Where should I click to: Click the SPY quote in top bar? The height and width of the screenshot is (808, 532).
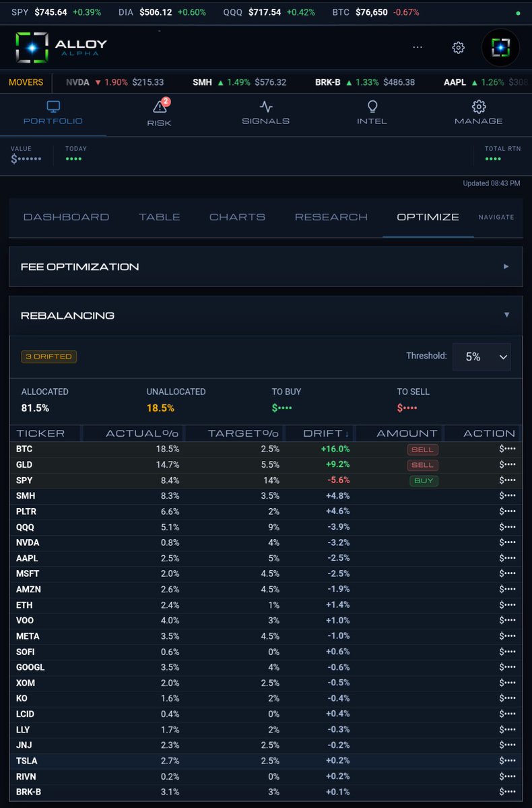[56, 12]
